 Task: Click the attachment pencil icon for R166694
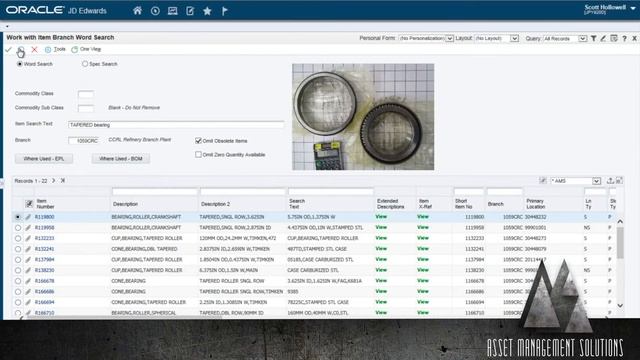tap(28, 302)
